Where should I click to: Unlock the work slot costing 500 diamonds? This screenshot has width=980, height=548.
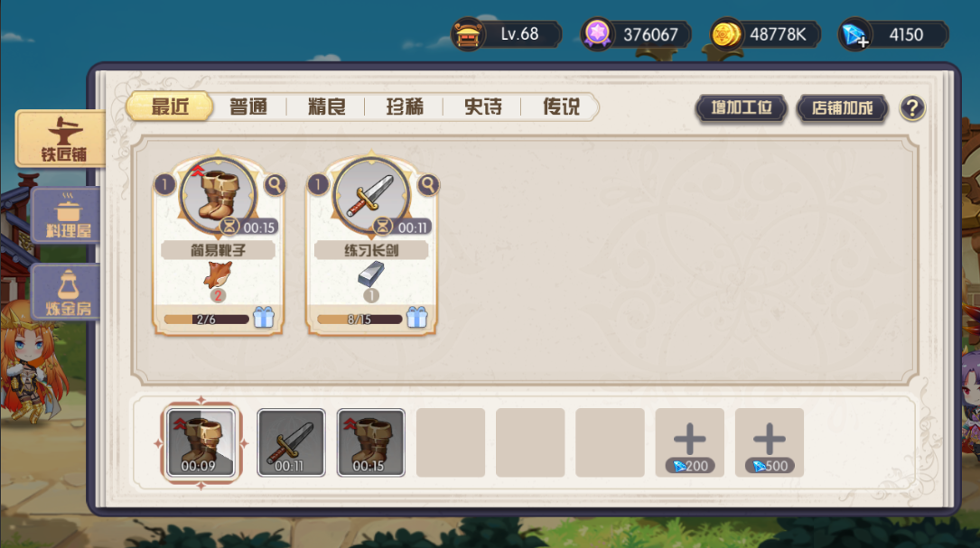point(770,442)
